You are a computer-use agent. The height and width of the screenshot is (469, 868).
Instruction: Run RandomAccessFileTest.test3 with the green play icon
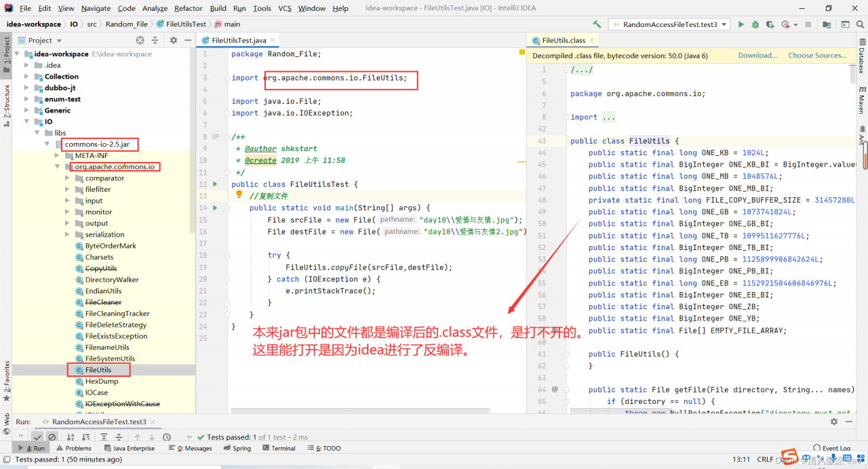740,24
